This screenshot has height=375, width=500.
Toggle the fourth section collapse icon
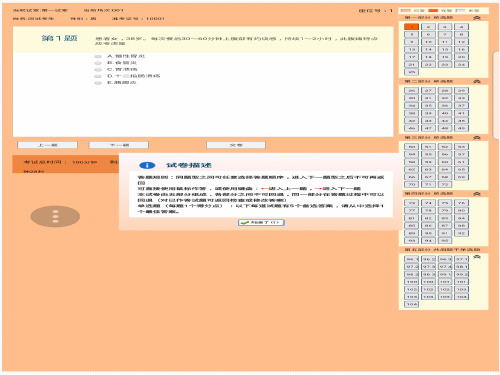477,194
